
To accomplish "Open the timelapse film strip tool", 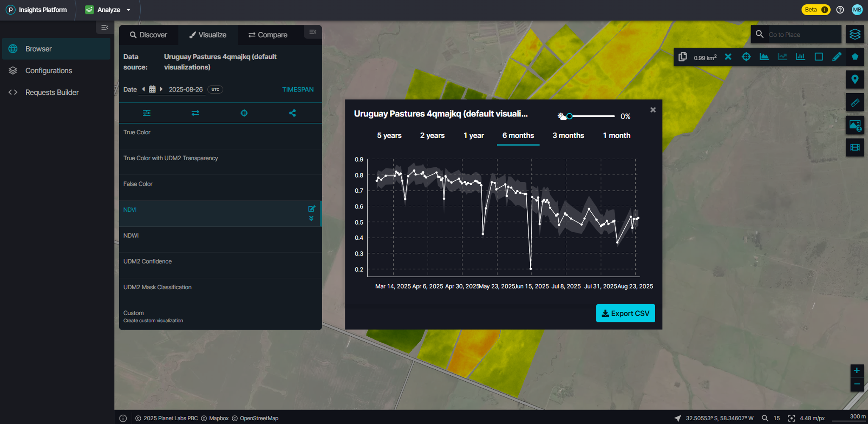I will 855,147.
